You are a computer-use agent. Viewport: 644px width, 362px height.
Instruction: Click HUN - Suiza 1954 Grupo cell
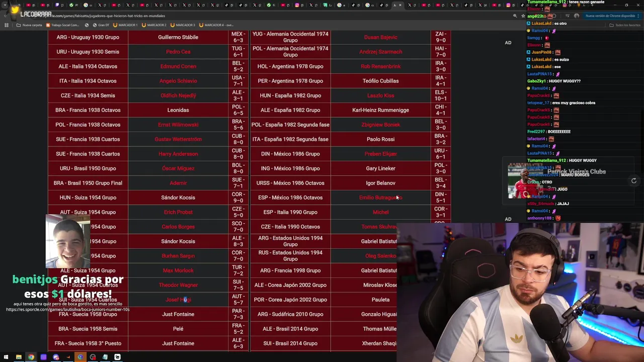pyautogui.click(x=88, y=198)
